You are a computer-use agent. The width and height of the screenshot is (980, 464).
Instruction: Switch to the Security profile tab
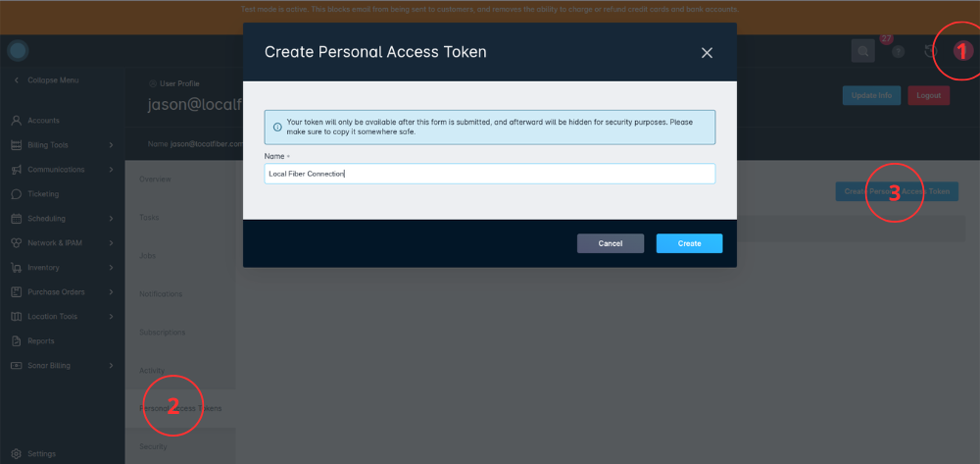click(180, 446)
